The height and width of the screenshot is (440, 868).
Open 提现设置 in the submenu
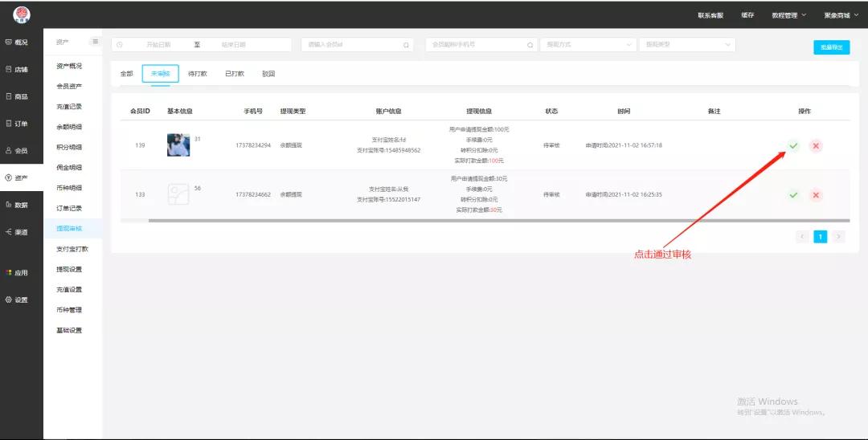click(x=69, y=269)
